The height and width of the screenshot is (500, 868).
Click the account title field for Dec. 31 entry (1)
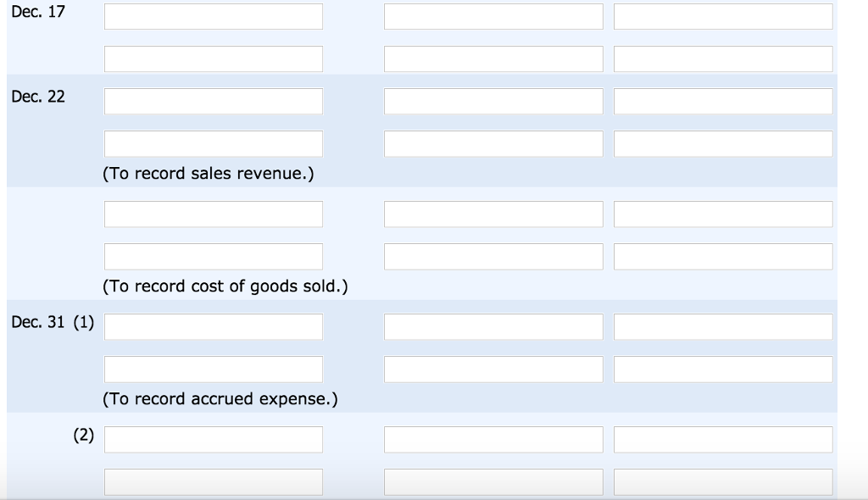click(x=213, y=325)
